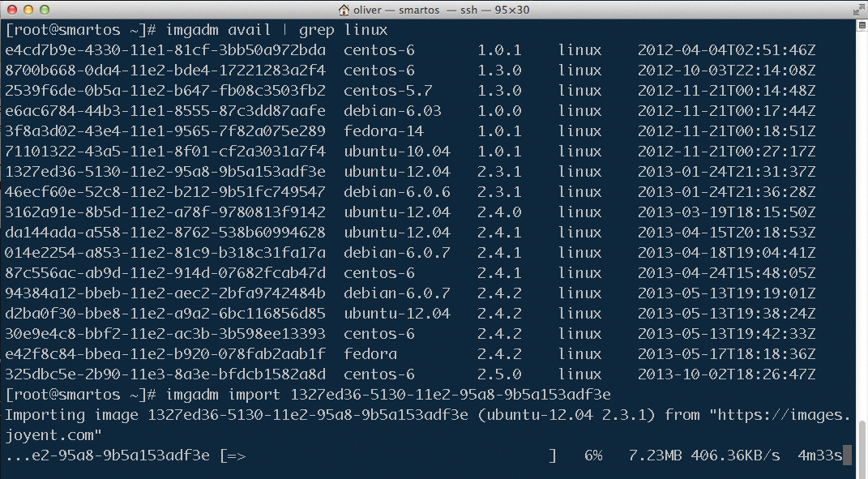Click the centos-5.7 image entry

click(x=387, y=91)
